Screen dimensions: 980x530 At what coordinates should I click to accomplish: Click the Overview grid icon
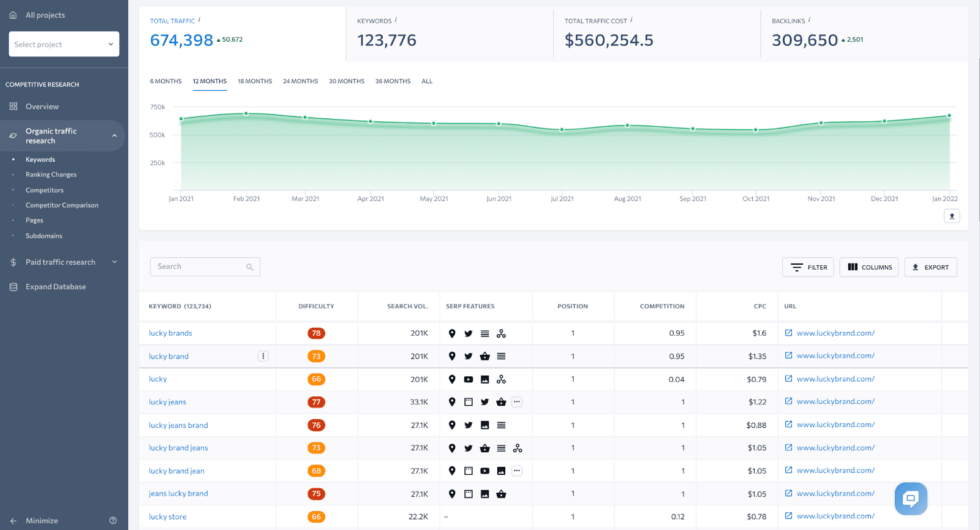point(13,107)
